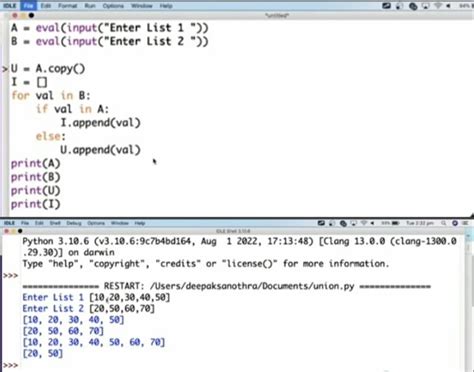This screenshot has width=474, height=372.
Task: Open the Shell menu in lower menu bar
Action: click(x=55, y=223)
